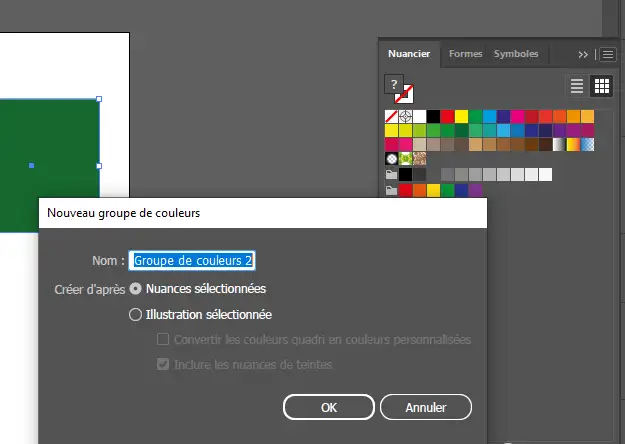Select the Nuances sélectionnées radio option
The height and width of the screenshot is (444, 625).
point(136,288)
